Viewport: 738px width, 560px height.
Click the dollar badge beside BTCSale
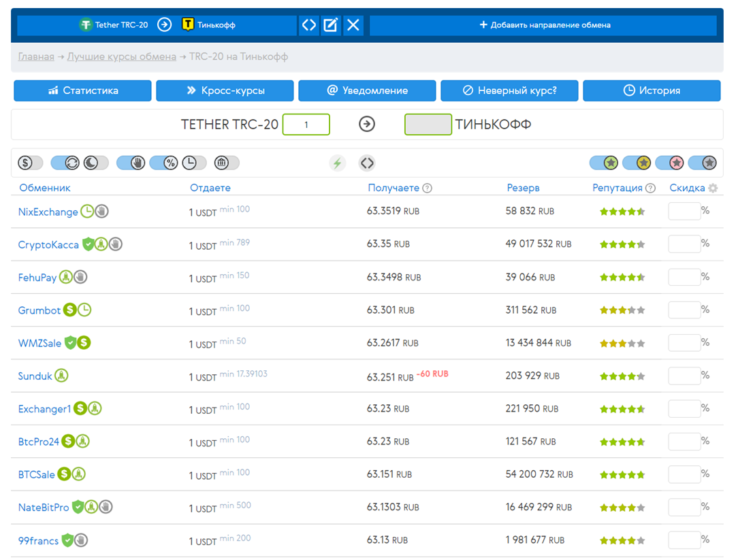[x=64, y=474]
